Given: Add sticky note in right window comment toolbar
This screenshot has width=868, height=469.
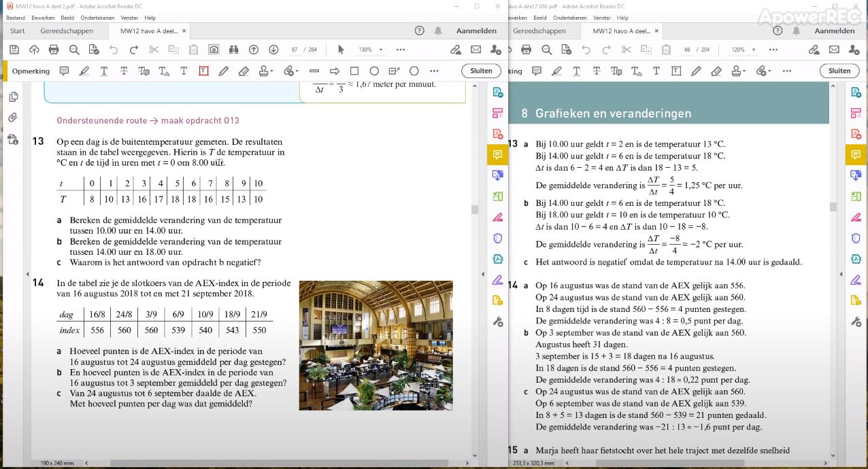Looking at the screenshot, I should pyautogui.click(x=536, y=71).
